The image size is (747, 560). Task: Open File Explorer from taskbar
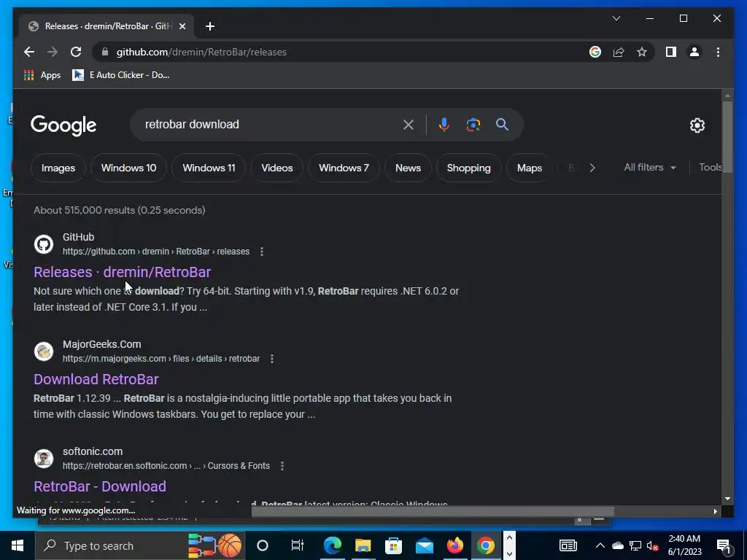[x=363, y=545]
